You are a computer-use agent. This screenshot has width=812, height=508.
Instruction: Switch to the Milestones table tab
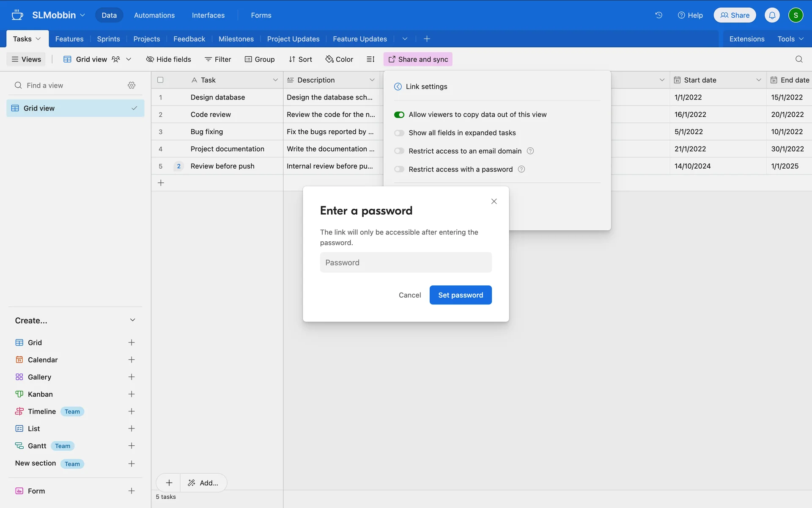coord(236,39)
